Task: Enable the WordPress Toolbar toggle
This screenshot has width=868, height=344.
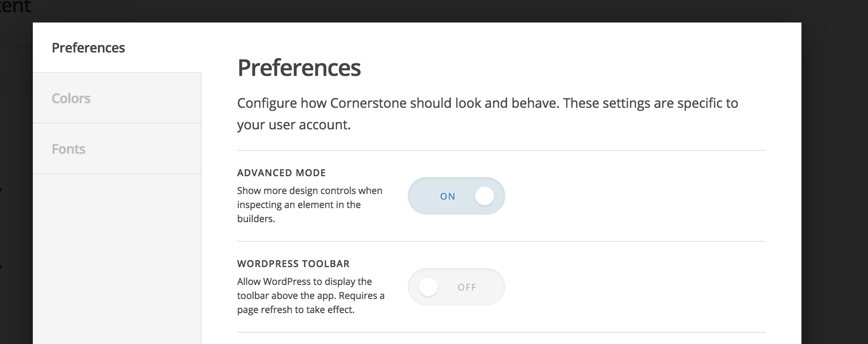Action: tap(456, 287)
